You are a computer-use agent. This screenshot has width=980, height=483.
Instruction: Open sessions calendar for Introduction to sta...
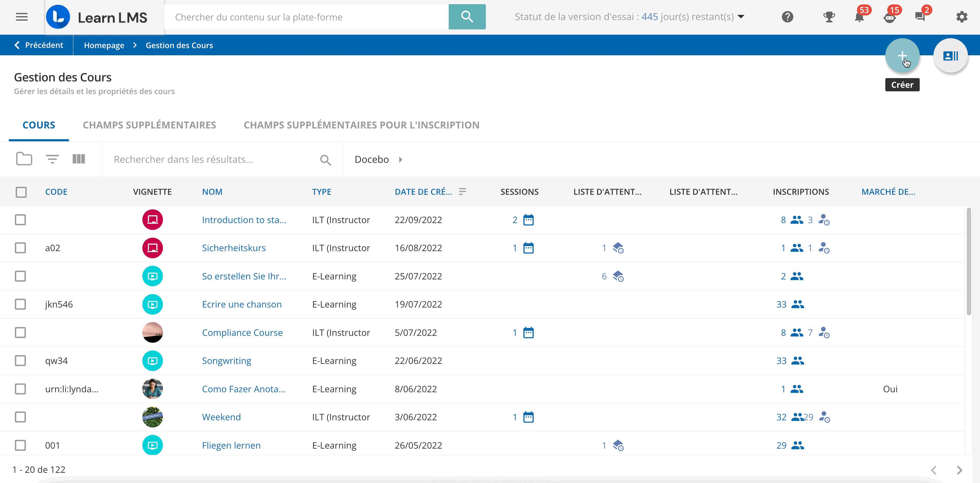coord(529,220)
